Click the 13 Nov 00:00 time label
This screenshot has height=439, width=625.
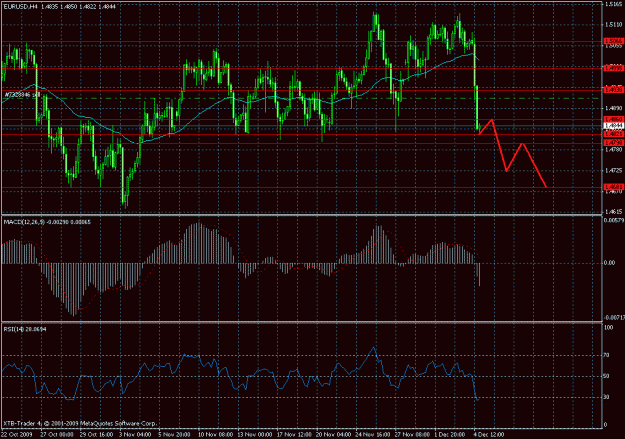click(255, 434)
